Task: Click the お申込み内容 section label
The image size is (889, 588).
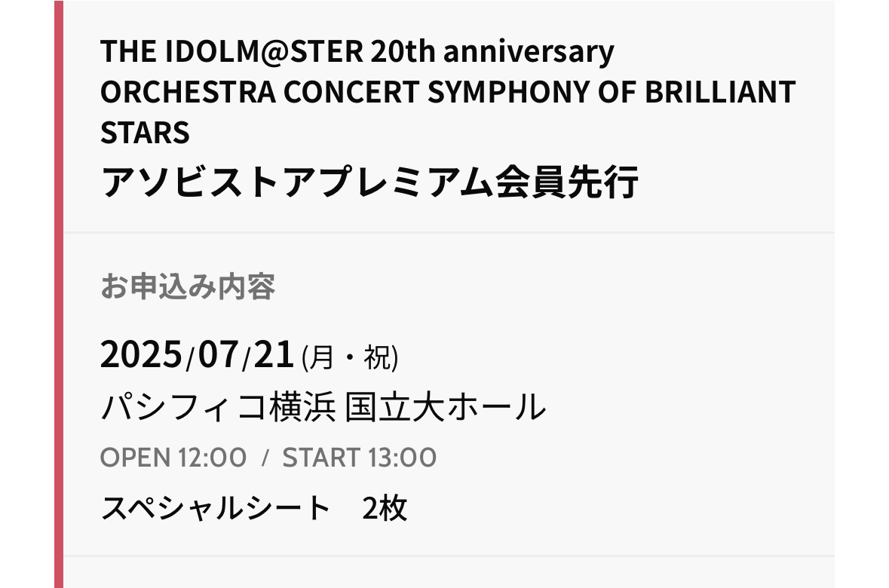Action: (188, 286)
